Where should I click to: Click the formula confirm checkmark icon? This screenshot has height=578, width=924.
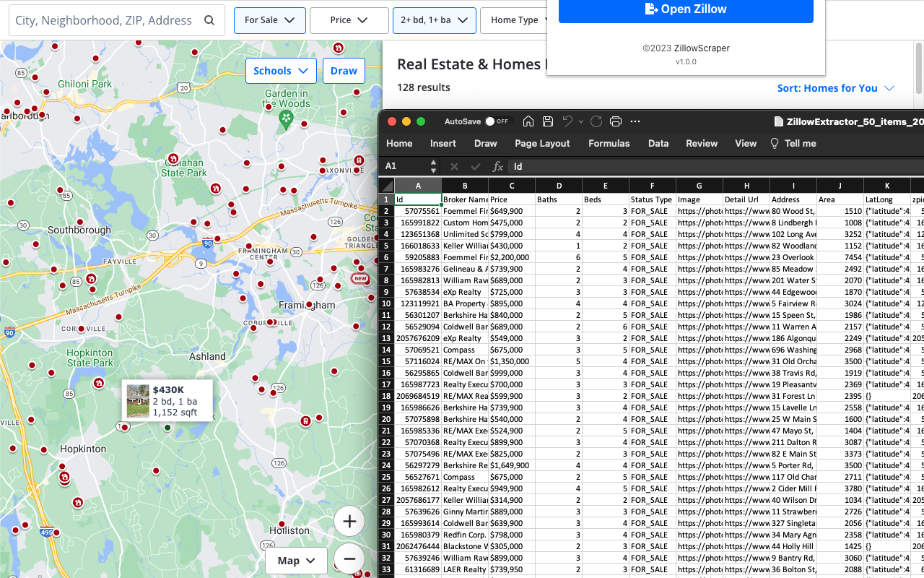point(475,166)
